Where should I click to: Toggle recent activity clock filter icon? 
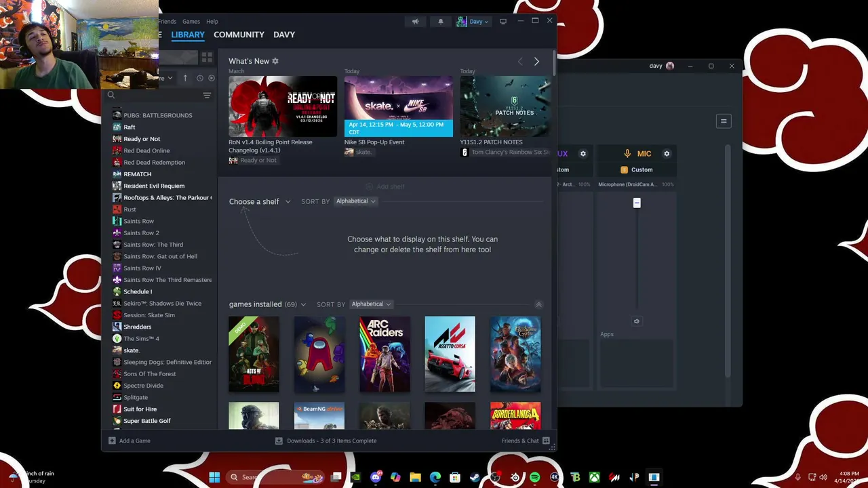click(x=200, y=78)
